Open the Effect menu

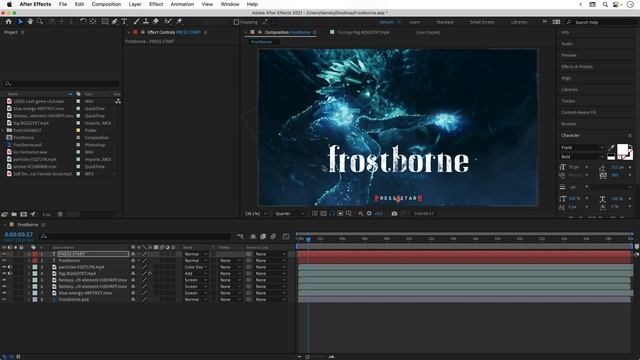156,4
